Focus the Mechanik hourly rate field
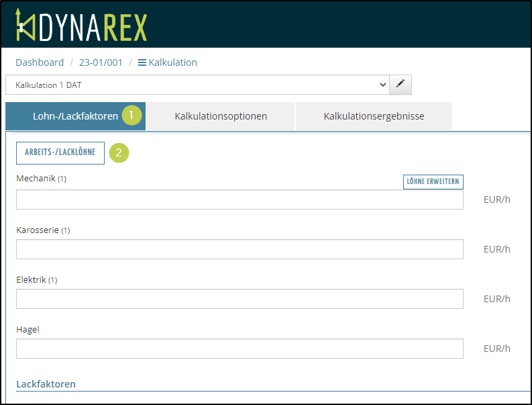This screenshot has height=405, width=532. tap(240, 199)
